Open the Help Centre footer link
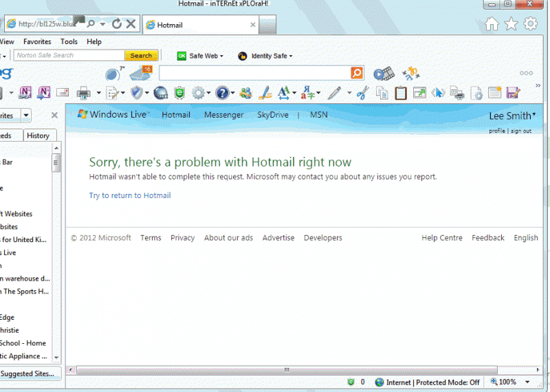Image resolution: width=550 pixels, height=392 pixels. [x=442, y=237]
